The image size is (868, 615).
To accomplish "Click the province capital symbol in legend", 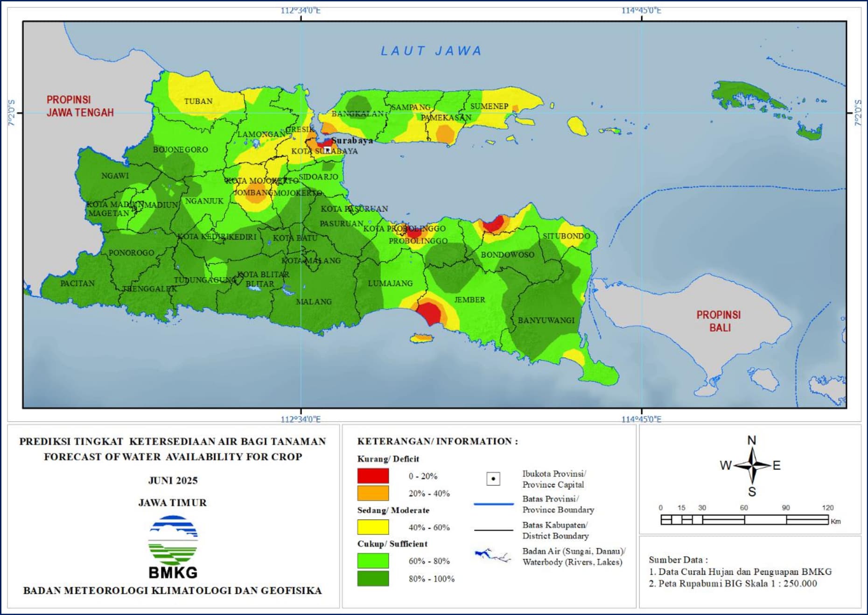I will 493,479.
